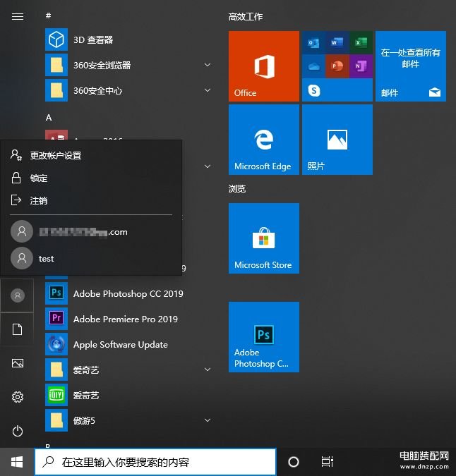
Task: Switch to the .com email account
Action: pos(91,231)
